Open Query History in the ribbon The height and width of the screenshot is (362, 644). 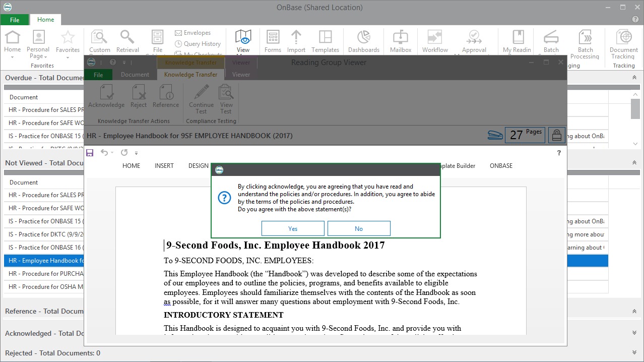[x=198, y=44]
